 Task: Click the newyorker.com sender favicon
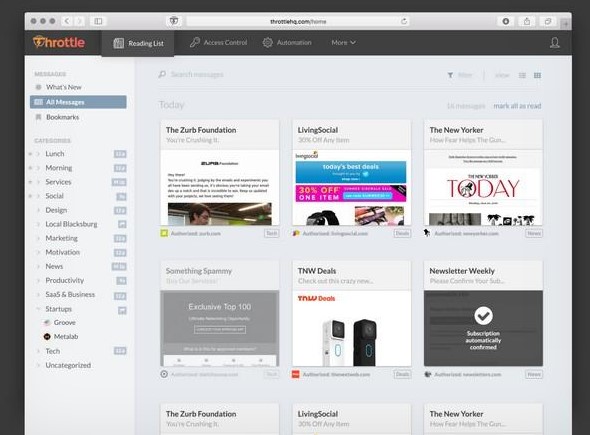(427, 233)
